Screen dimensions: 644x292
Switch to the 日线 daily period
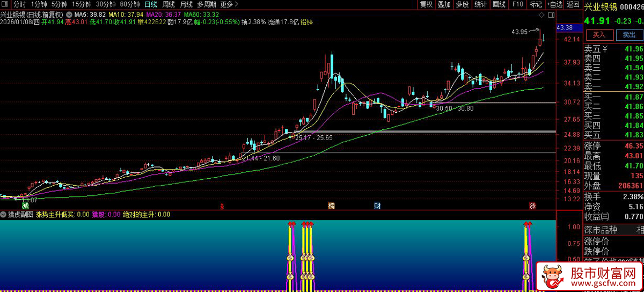click(151, 4)
